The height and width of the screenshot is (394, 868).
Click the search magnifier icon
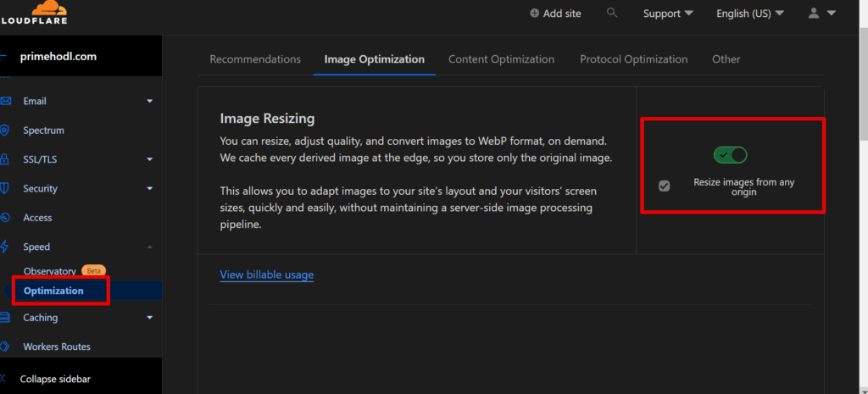[612, 12]
